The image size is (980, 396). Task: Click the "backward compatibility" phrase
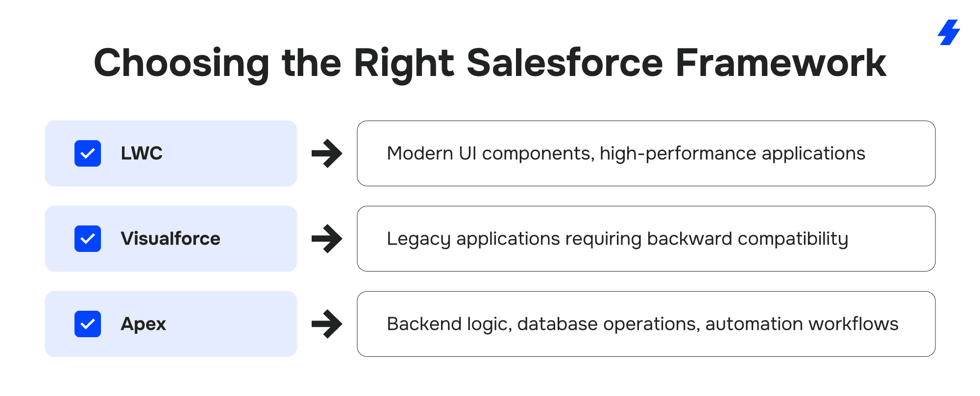747,239
